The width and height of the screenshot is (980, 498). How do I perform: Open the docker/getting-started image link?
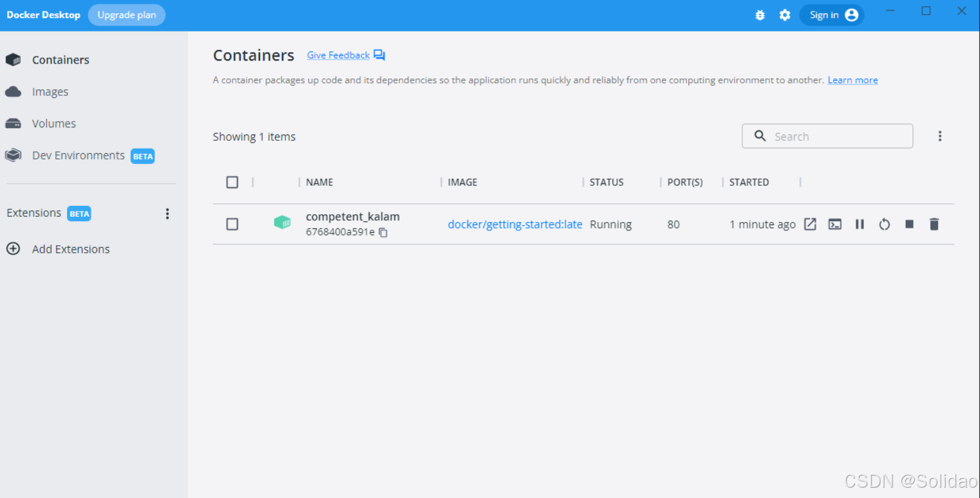coord(515,225)
